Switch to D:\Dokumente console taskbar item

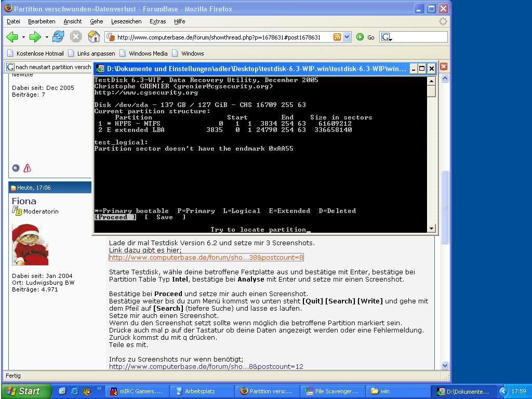pos(463,391)
